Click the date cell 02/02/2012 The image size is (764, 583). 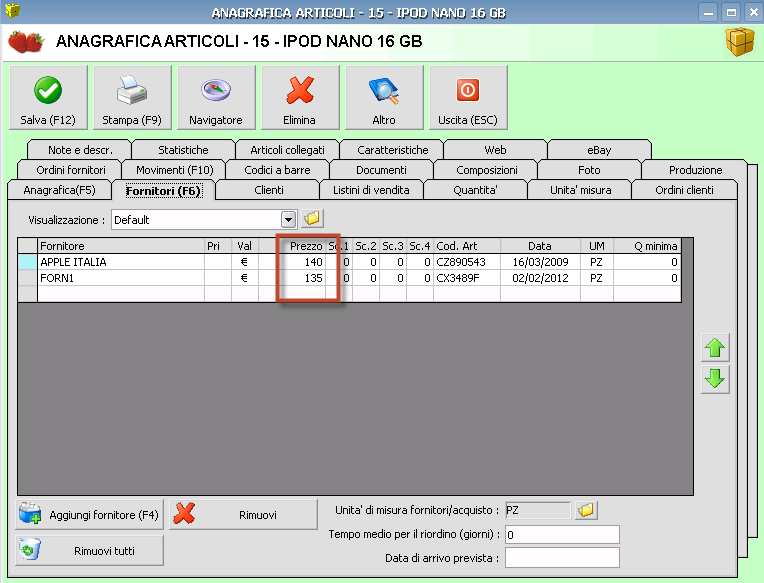pyautogui.click(x=540, y=278)
